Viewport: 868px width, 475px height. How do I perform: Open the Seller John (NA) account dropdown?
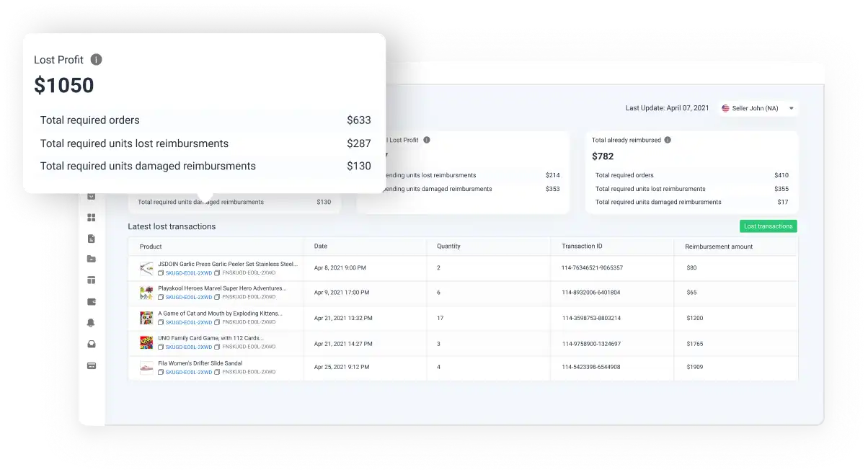pyautogui.click(x=756, y=108)
